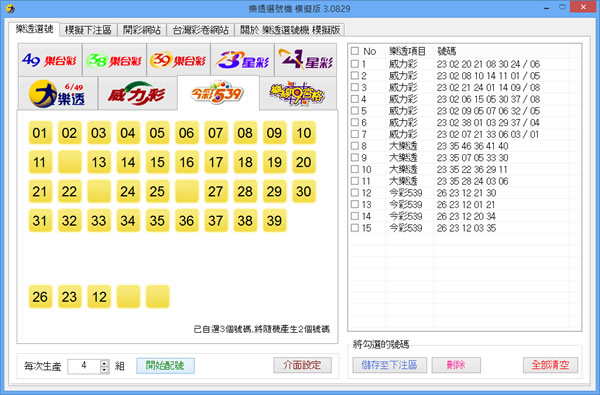This screenshot has height=395, width=600.
Task: Remove chosen number 26 from selection row
Action: pyautogui.click(x=40, y=297)
